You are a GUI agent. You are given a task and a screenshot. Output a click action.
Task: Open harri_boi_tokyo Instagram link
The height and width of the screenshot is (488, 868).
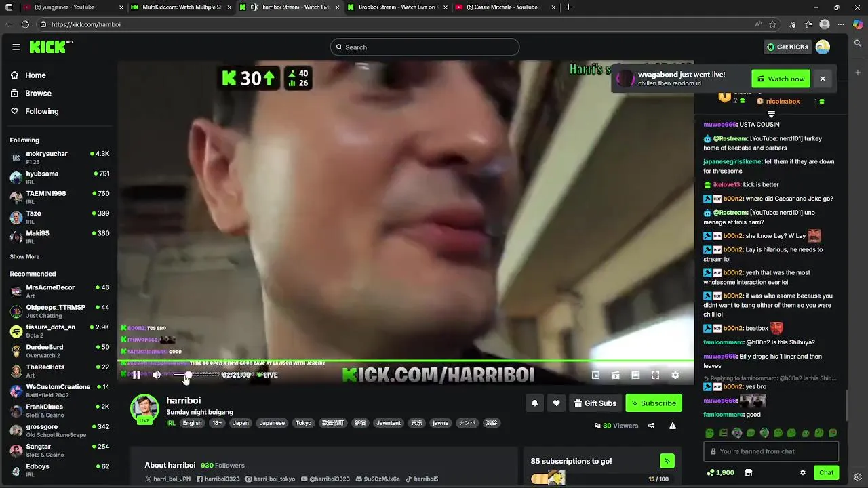coord(270,479)
